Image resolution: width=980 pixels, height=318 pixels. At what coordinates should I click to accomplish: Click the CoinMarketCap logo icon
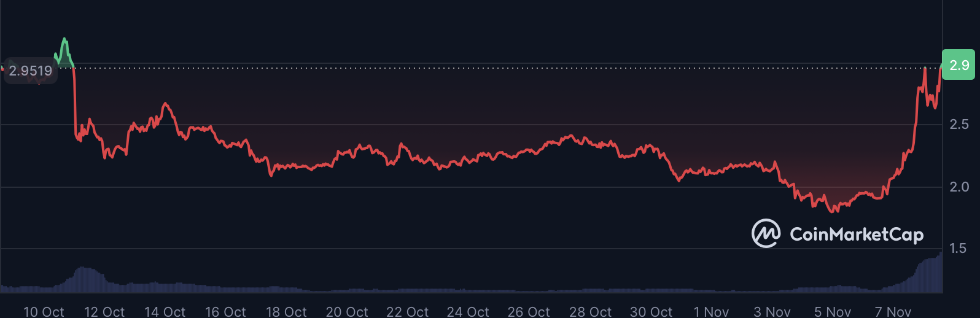tap(766, 234)
